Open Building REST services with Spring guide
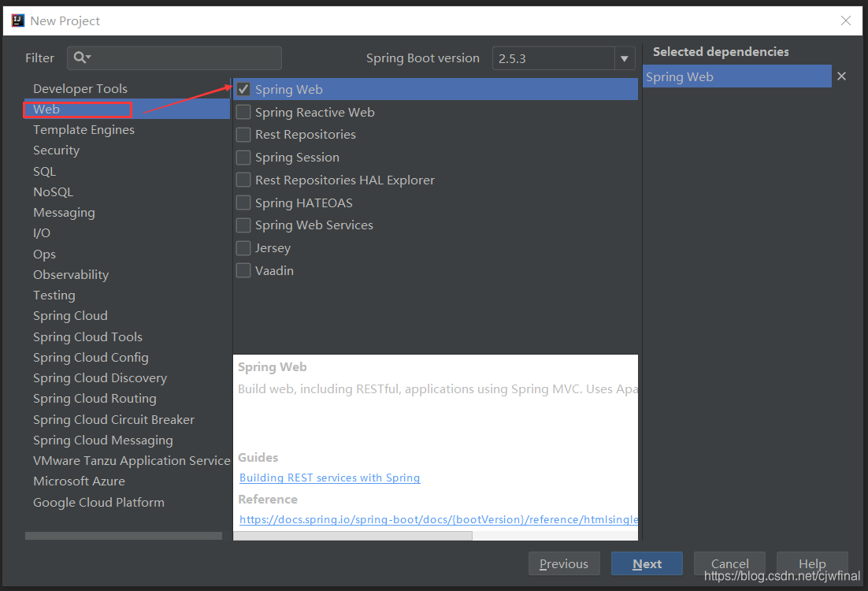This screenshot has width=868, height=591. point(329,478)
